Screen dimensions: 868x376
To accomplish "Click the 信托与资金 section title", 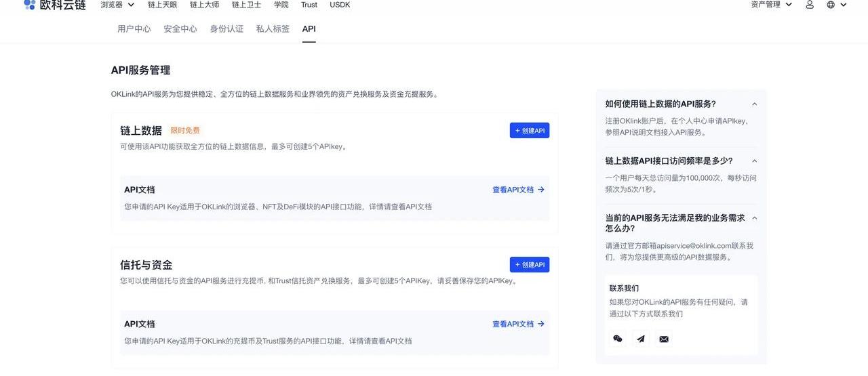I will 146,265.
